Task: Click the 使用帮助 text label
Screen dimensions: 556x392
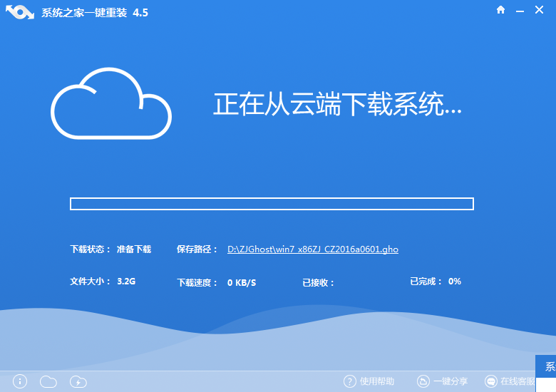Action: (x=377, y=381)
